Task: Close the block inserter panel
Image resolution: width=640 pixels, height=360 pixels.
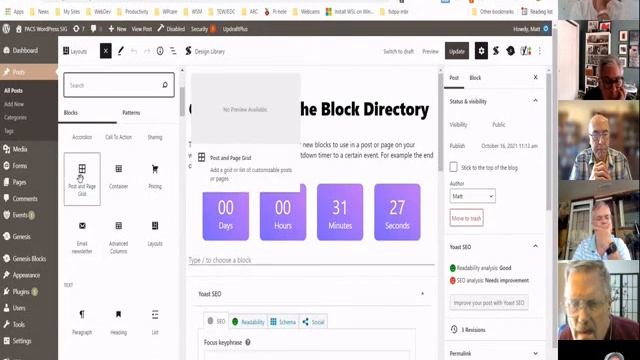Action: coord(106,51)
